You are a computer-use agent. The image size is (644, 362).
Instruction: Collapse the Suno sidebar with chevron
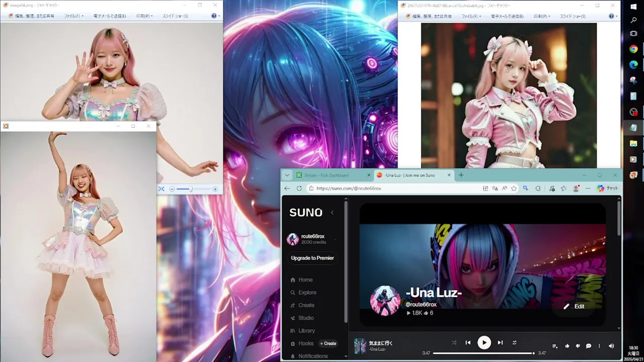[332, 213]
